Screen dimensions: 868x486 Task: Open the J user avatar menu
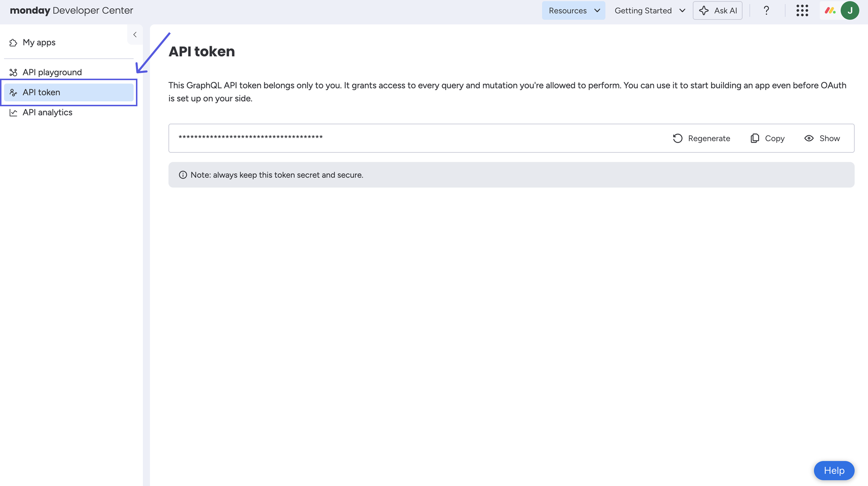[850, 10]
